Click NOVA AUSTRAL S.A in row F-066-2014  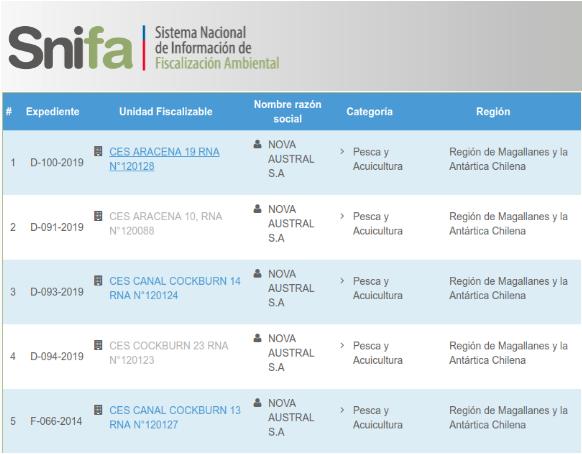[291, 417]
